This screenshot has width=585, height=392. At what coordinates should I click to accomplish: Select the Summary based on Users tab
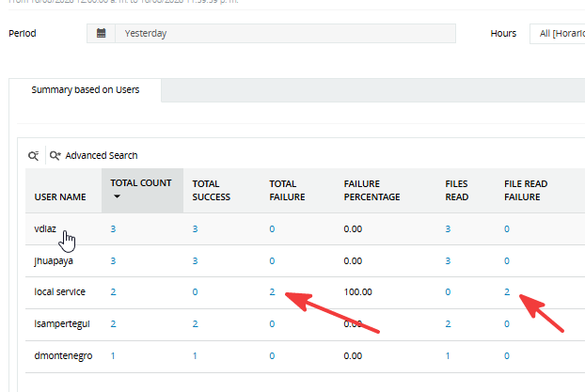(x=85, y=90)
